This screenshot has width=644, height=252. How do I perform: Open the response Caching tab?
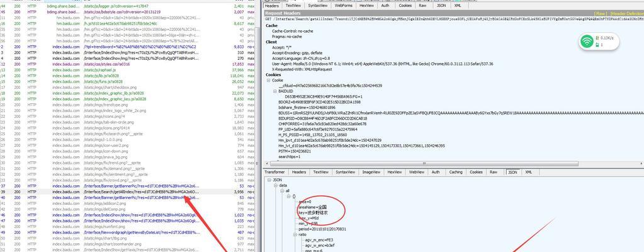[456, 172]
